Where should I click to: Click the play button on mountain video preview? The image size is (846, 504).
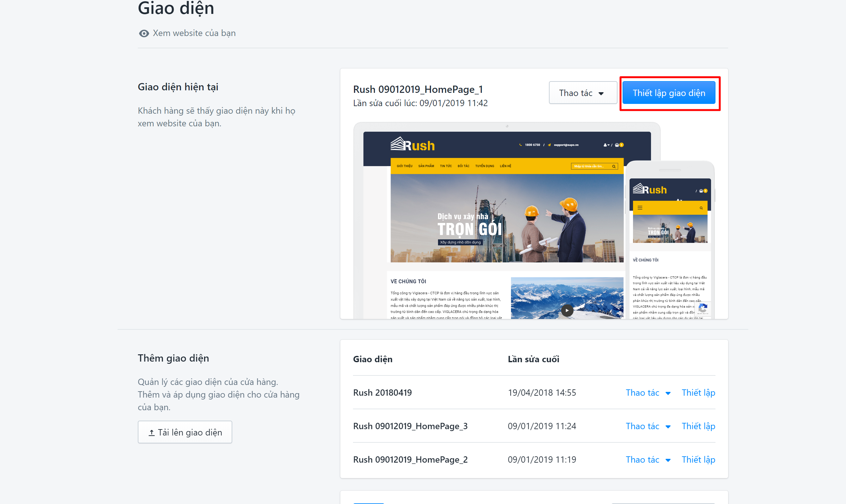567,310
